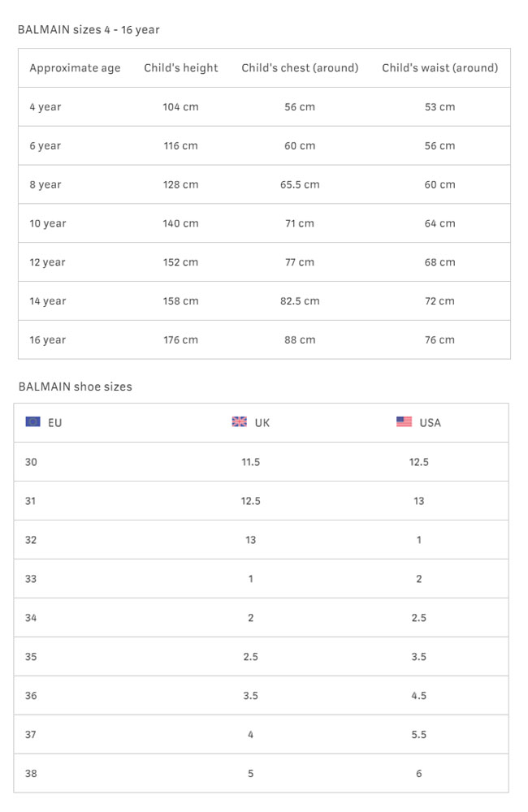Click the 12 year age cell
The width and height of the screenshot is (528, 812).
[x=48, y=262]
